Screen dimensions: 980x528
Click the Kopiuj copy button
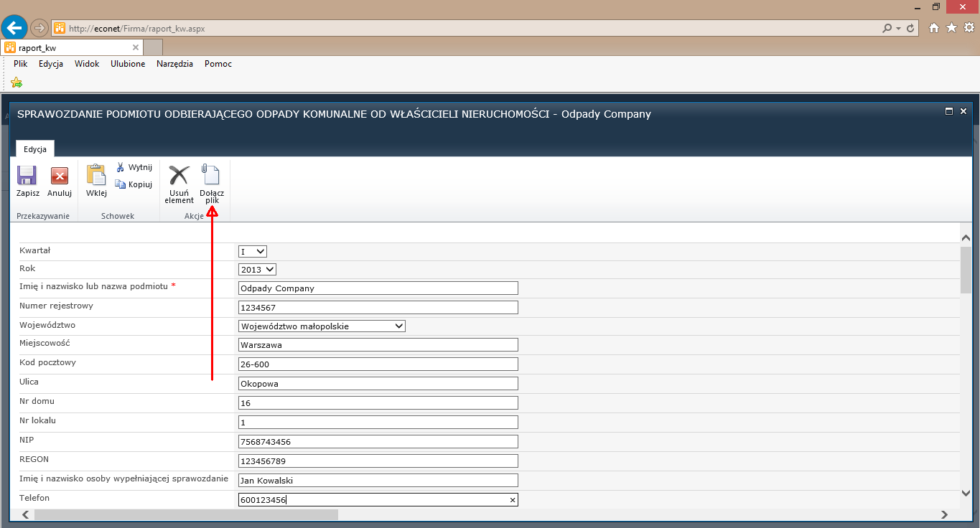pyautogui.click(x=134, y=184)
